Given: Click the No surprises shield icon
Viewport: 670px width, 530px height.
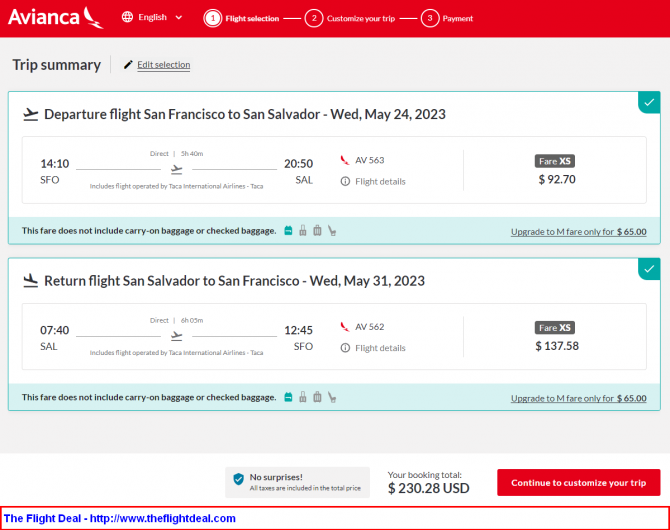Looking at the screenshot, I should 238,479.
